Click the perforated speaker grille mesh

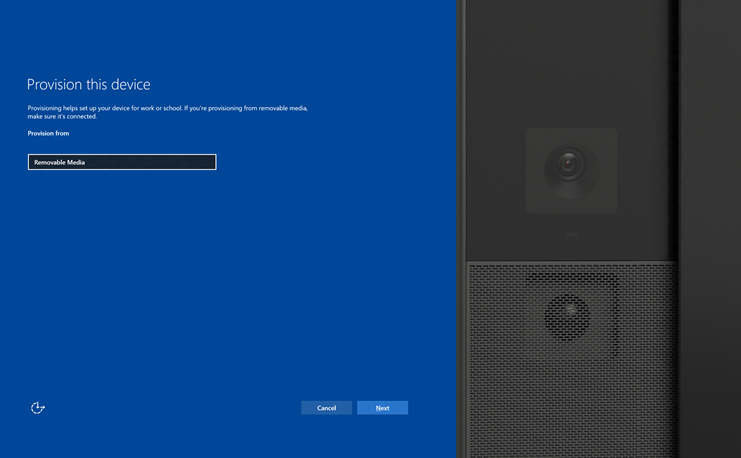[510, 380]
